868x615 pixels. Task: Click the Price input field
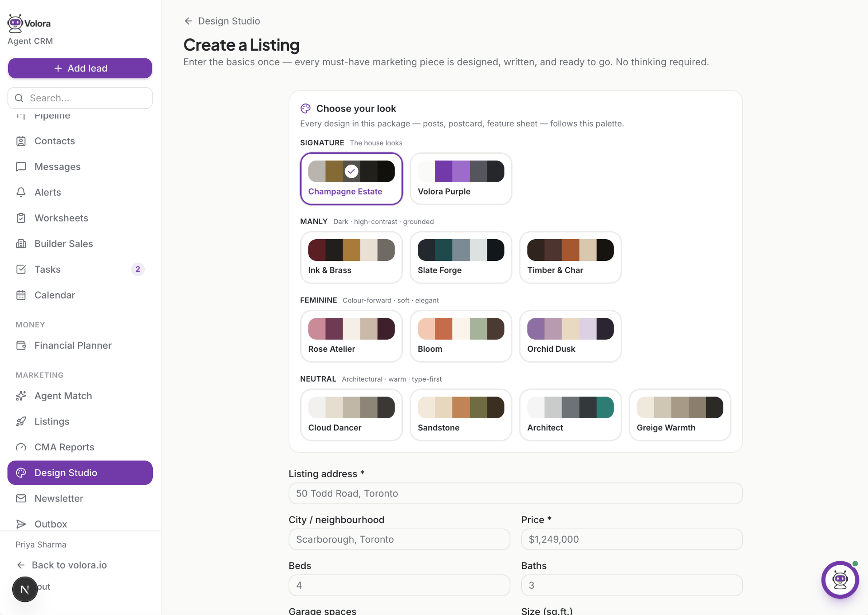(632, 539)
